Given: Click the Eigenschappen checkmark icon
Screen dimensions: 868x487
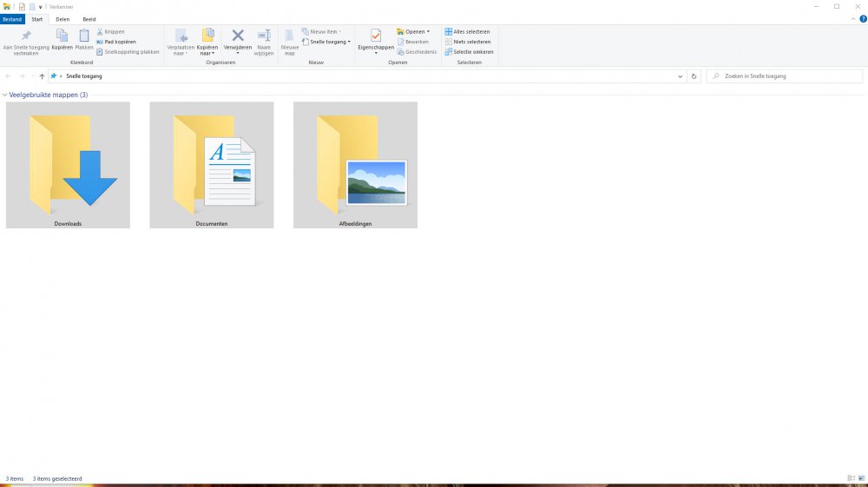Looking at the screenshot, I should click(x=376, y=36).
